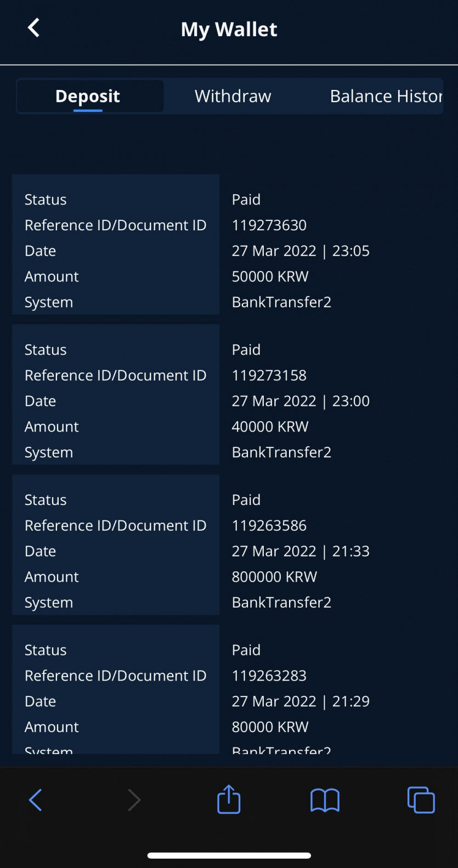Select reference ID 119273158
Viewport: 458px width, 868px height.
269,375
